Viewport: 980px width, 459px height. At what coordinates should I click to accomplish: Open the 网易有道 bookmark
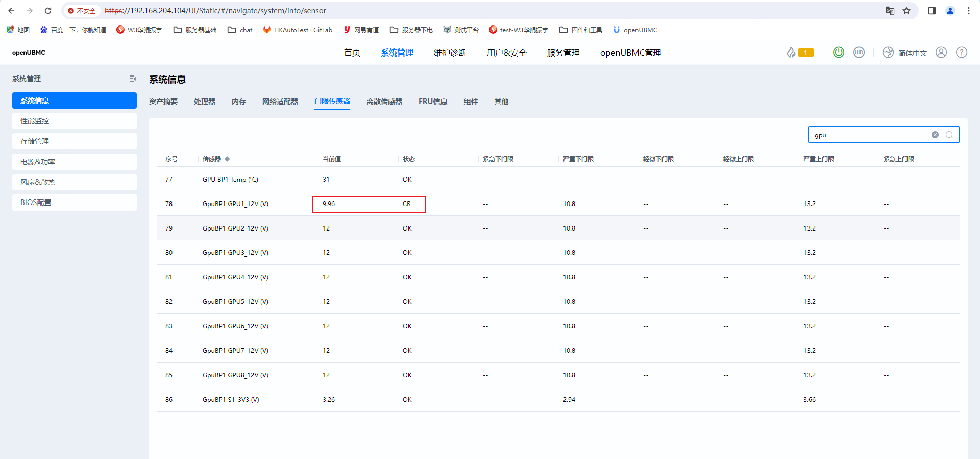coord(361,30)
